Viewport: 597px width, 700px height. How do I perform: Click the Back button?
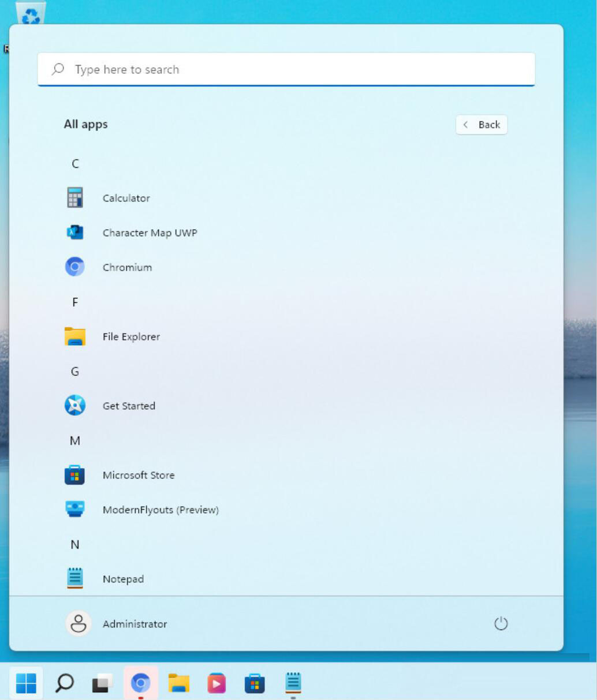click(x=482, y=125)
